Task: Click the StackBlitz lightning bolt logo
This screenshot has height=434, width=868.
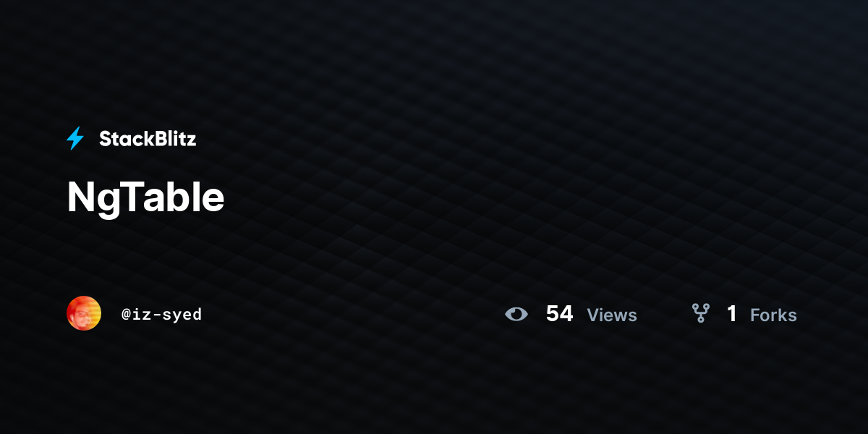Action: [75, 138]
